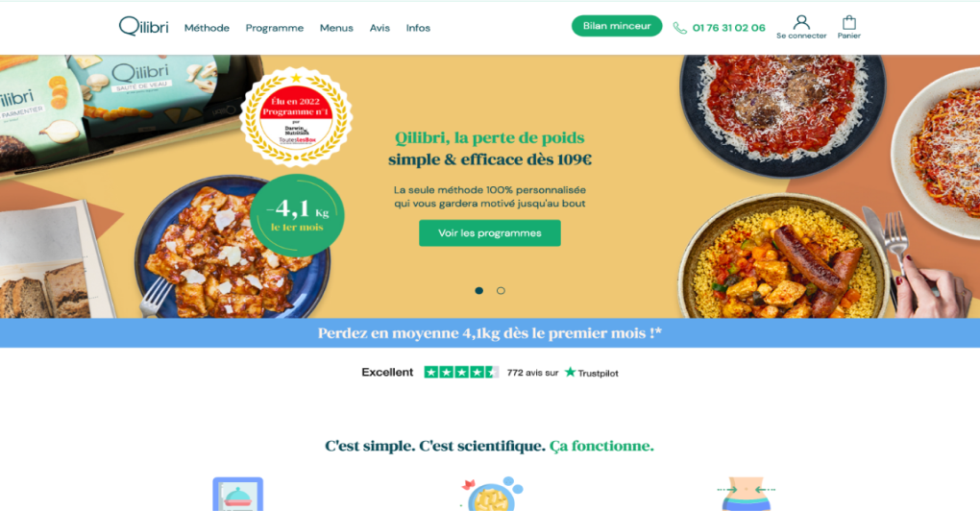Viewport: 980px width, 511px height.
Task: Open the Méthode menu item
Action: tap(207, 28)
